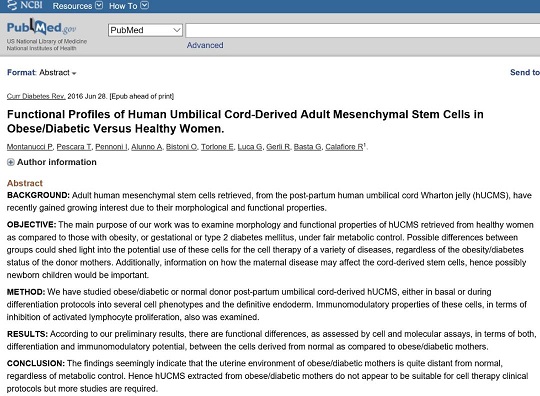Screen dimensions: 540x396
Task: Open the PubMed database selector
Action: (145, 30)
